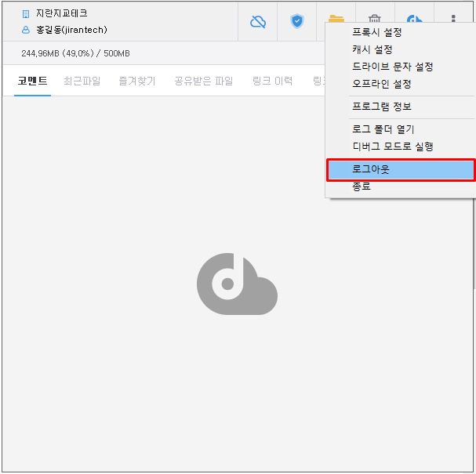Choose 디버그 모드로 실행 in the menu

click(392, 147)
